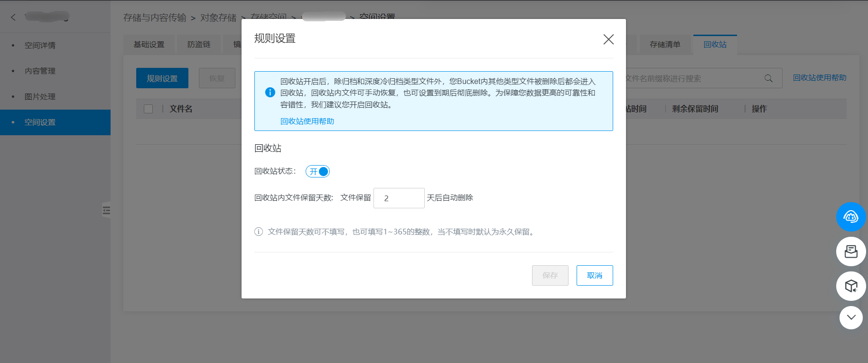Check the select-all checkbox beside 文件名
This screenshot has height=363, width=868.
coord(148,109)
